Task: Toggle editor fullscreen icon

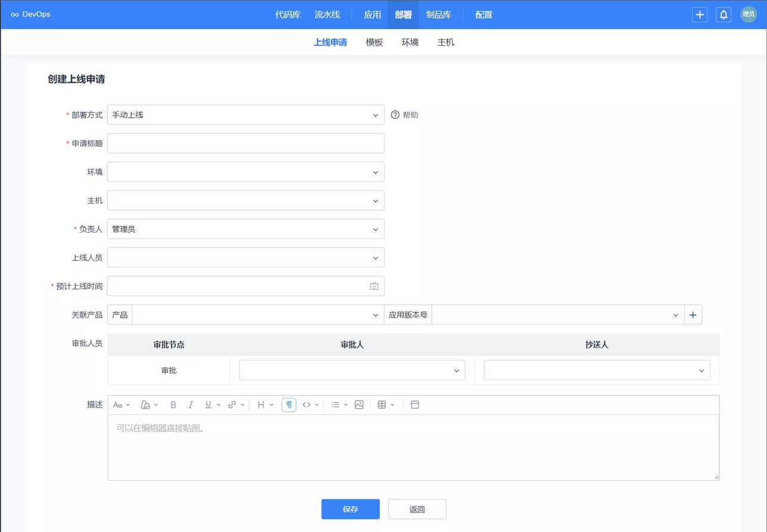Action: tap(415, 405)
